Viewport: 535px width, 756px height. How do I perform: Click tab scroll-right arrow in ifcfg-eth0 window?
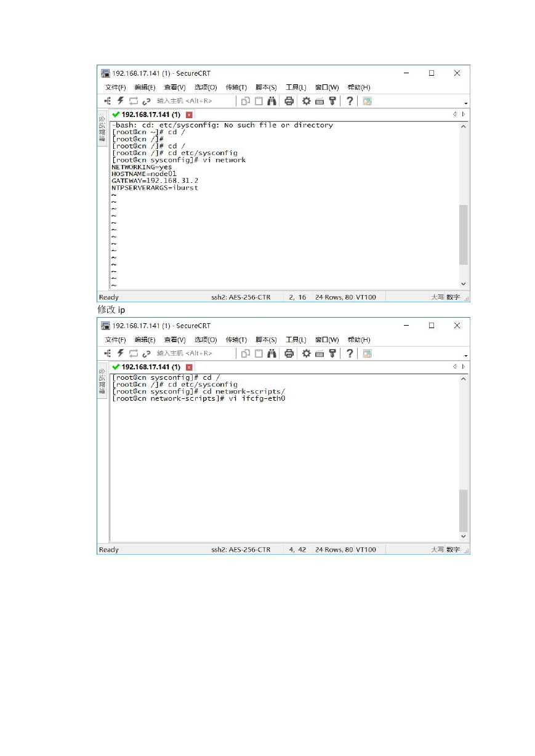[x=464, y=366]
